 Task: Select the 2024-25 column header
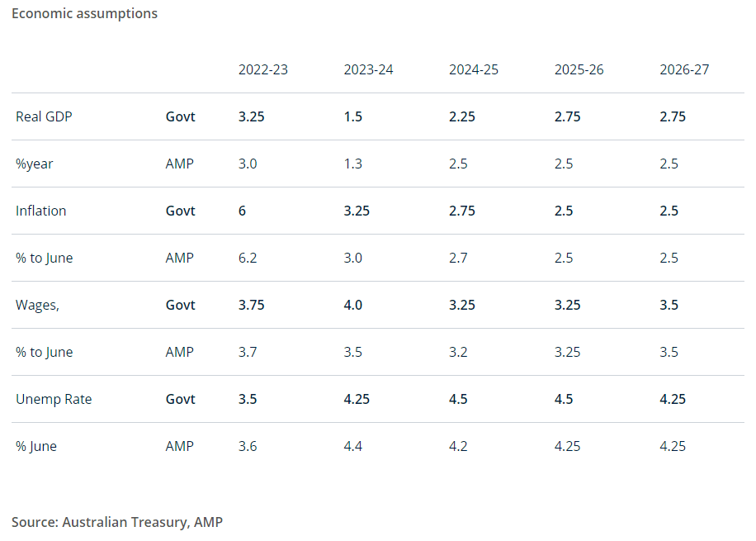(474, 69)
